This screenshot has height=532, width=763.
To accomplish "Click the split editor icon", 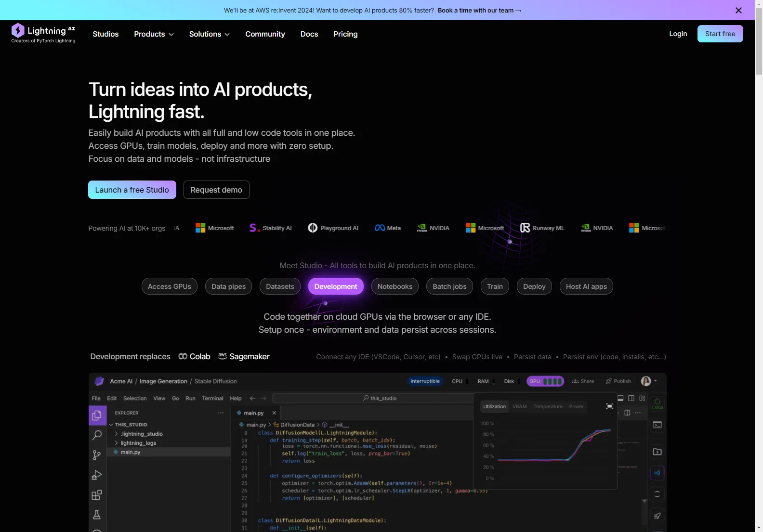I will click(x=627, y=413).
